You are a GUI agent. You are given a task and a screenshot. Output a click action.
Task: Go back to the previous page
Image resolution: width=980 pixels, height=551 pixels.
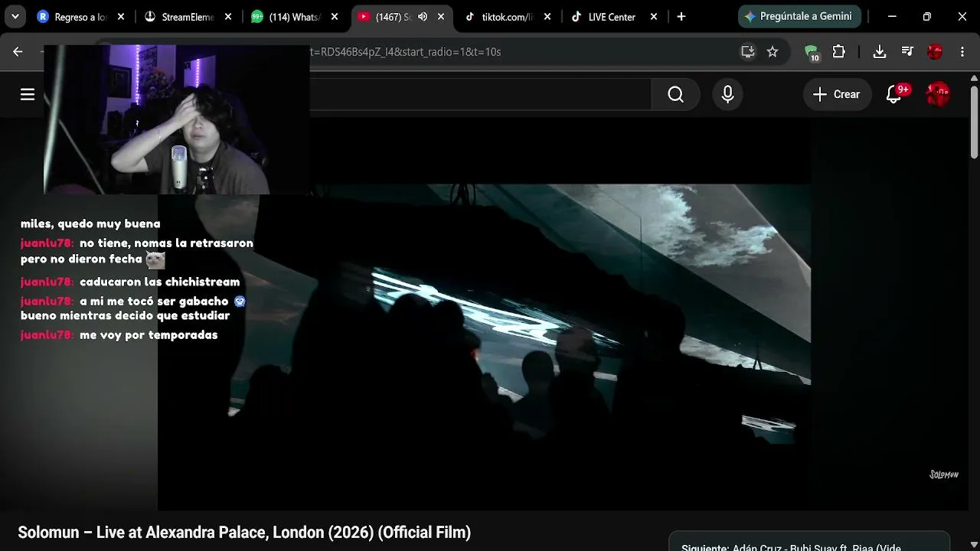[18, 51]
